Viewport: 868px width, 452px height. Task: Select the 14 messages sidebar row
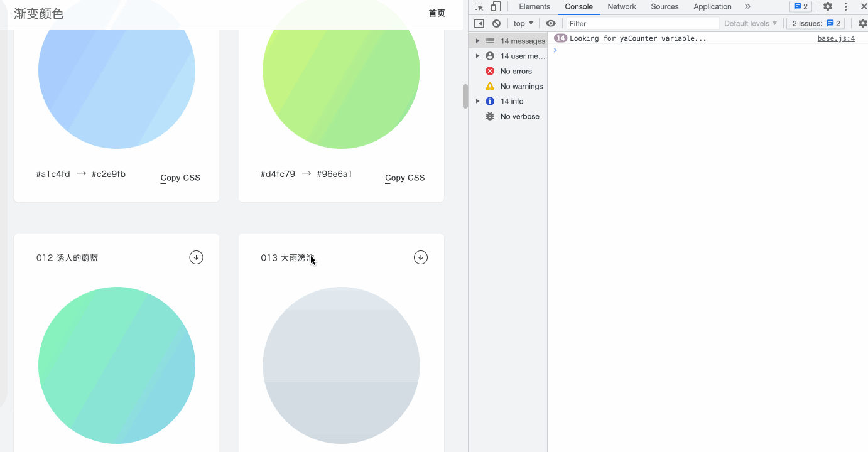pos(508,41)
